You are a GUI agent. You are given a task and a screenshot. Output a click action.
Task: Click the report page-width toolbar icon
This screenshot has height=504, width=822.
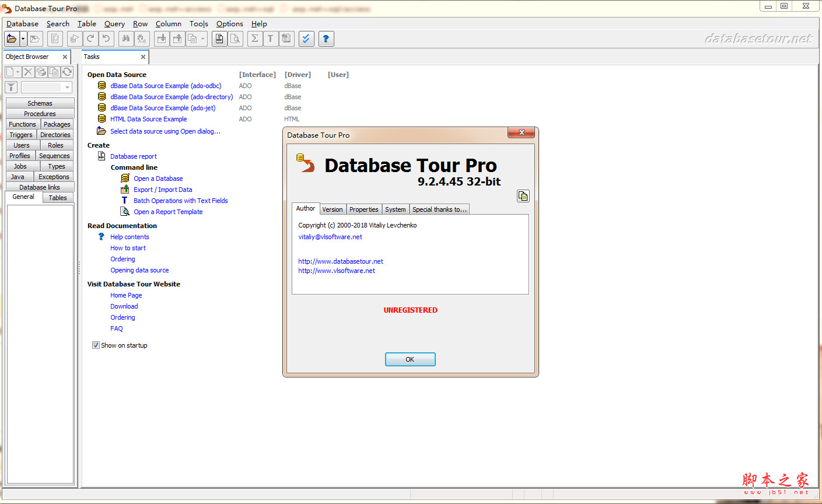pyautogui.click(x=219, y=39)
